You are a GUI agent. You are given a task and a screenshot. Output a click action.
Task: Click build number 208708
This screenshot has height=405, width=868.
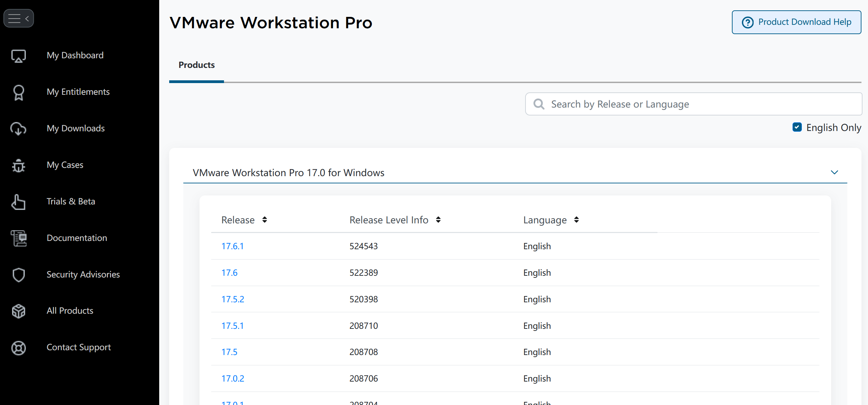pos(364,352)
